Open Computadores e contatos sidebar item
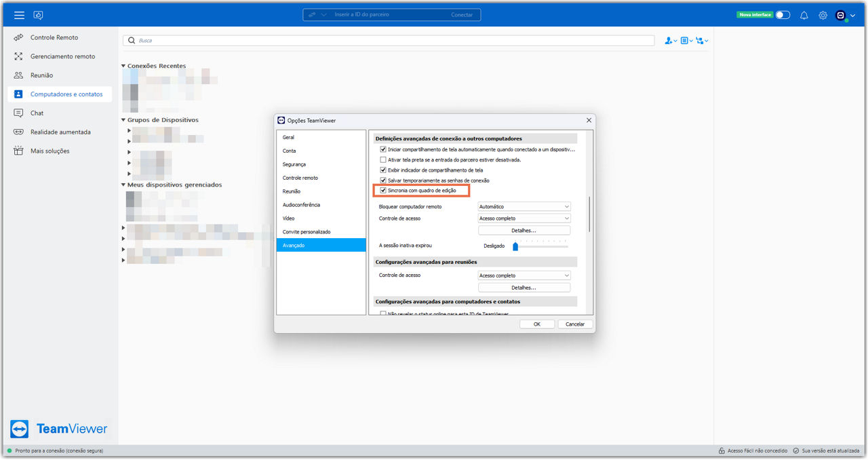 click(60, 94)
